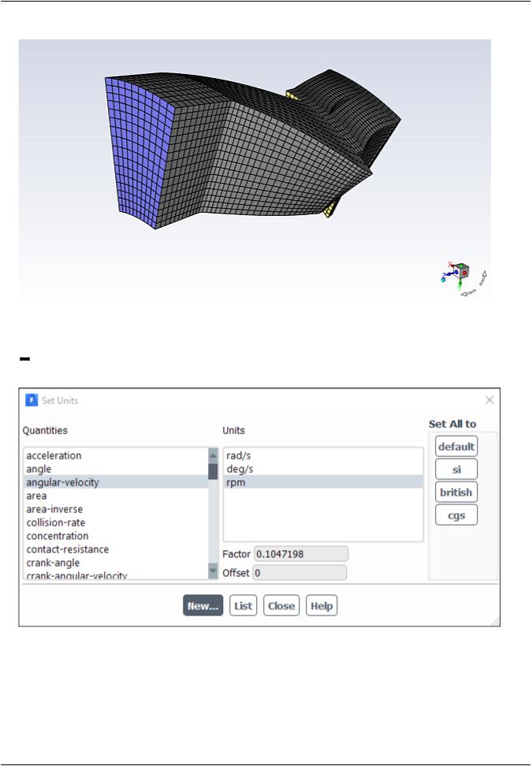532x766 pixels.
Task: Choose rad/s in Units list
Action: pos(323,456)
